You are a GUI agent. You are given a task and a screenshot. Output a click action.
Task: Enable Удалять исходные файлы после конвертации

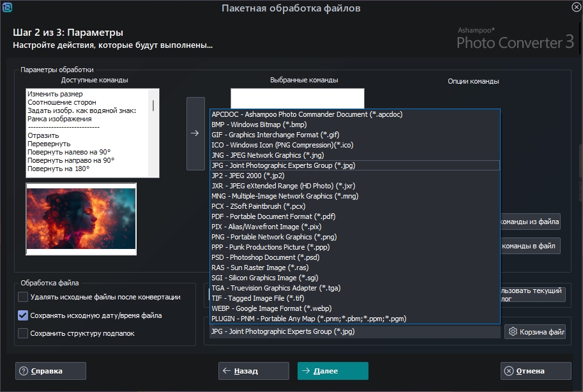[x=23, y=297]
